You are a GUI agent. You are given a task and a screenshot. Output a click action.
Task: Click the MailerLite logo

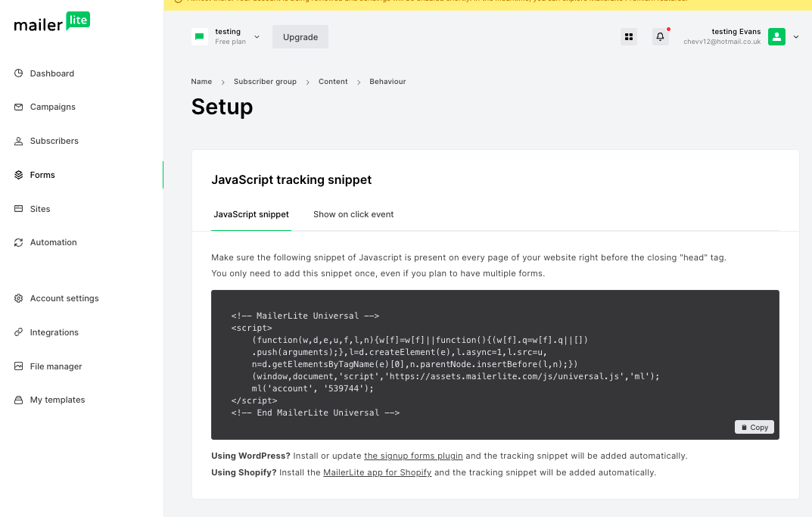pos(51,22)
